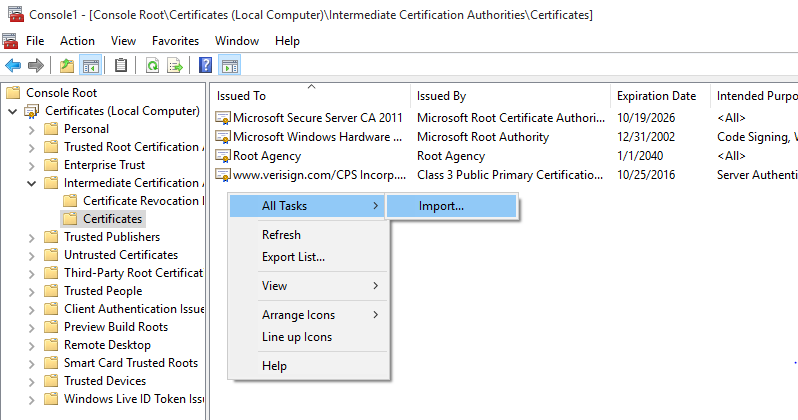The height and width of the screenshot is (420, 798).
Task: Click expiration date 10/19/2026
Action: [646, 118]
